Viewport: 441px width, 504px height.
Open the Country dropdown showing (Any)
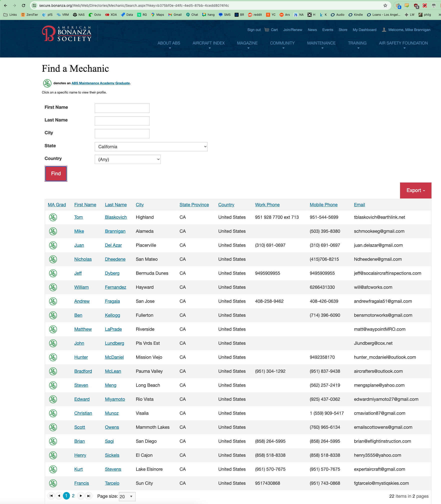pyautogui.click(x=127, y=159)
